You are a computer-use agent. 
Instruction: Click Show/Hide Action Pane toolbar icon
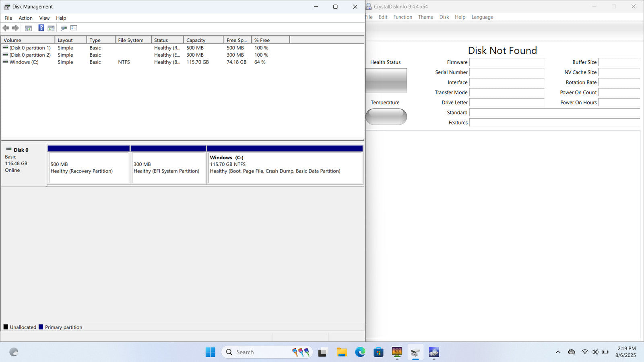point(51,28)
